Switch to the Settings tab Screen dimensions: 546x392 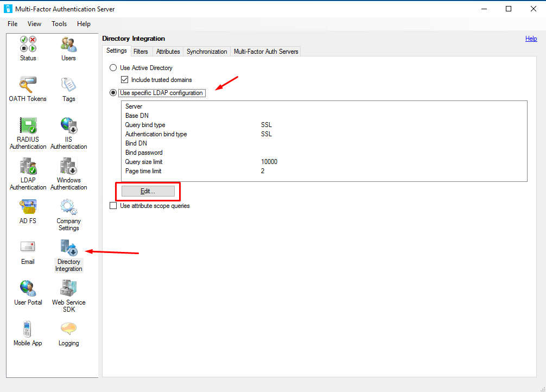pyautogui.click(x=116, y=50)
